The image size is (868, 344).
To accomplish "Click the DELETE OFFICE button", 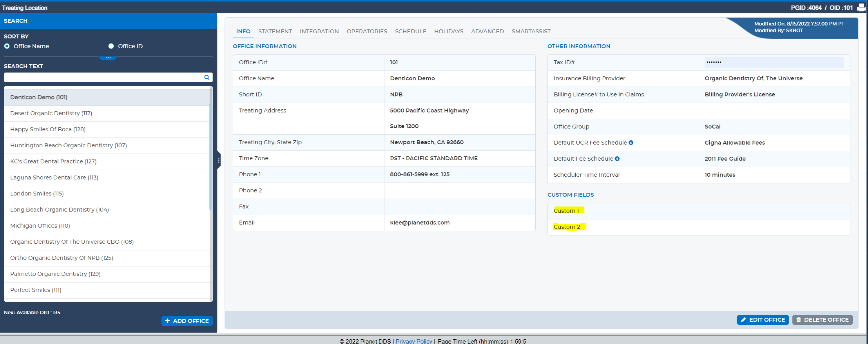I will pos(822,320).
